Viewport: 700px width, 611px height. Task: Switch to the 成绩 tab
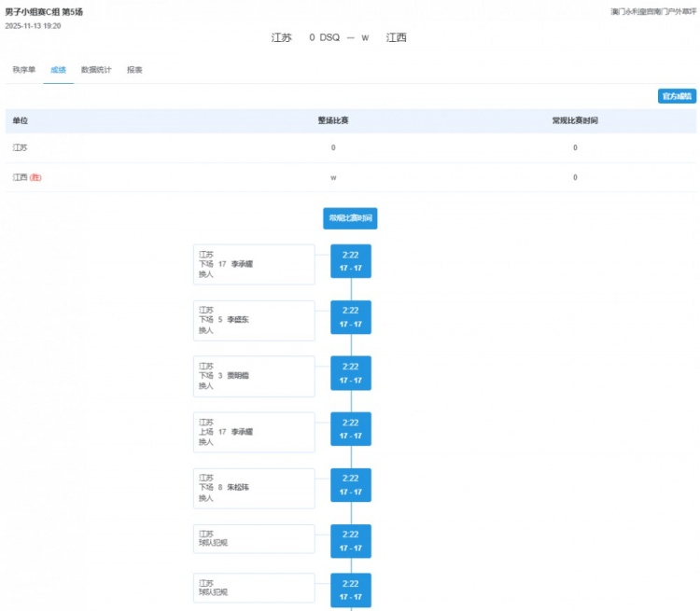click(x=58, y=70)
